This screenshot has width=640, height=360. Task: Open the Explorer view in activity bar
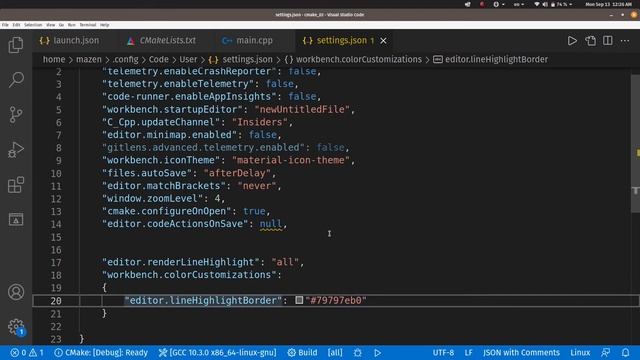pyautogui.click(x=16, y=45)
